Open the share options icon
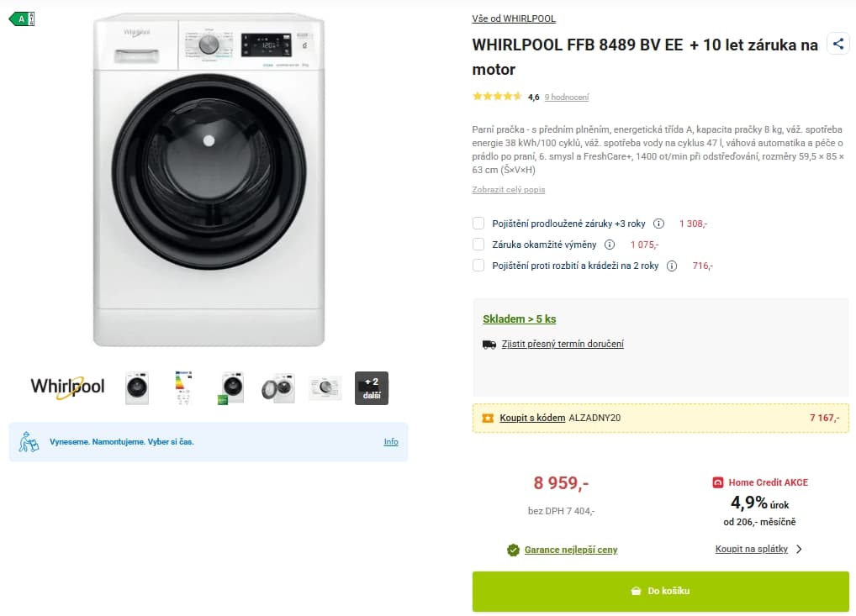856x616 pixels. pos(838,44)
